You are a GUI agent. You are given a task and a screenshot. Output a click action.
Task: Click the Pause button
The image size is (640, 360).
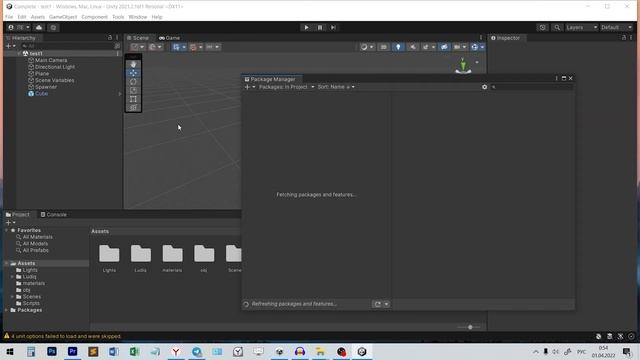(320, 27)
